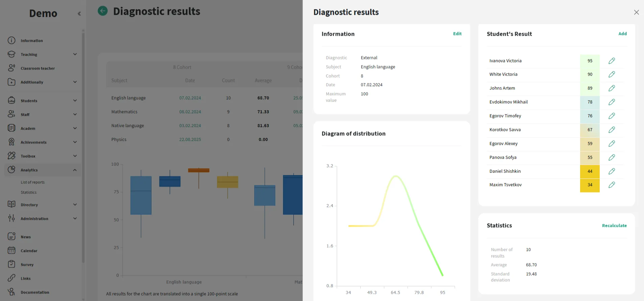Click the Classroom teacher icon
644x301 pixels.
pyautogui.click(x=11, y=68)
